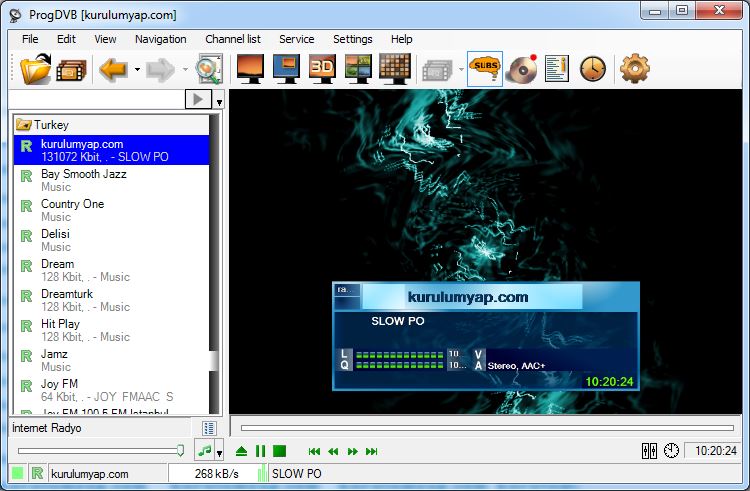Open the Help menu
The image size is (750, 491).
point(401,39)
